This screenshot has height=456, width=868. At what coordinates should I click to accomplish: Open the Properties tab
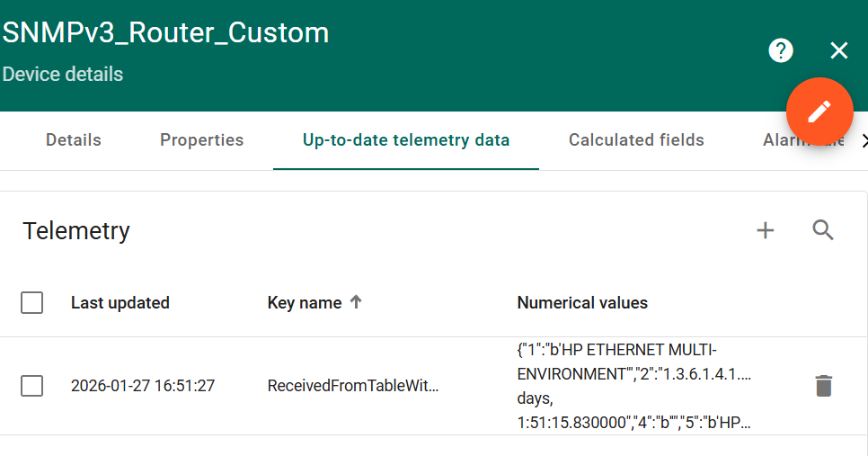pos(201,140)
